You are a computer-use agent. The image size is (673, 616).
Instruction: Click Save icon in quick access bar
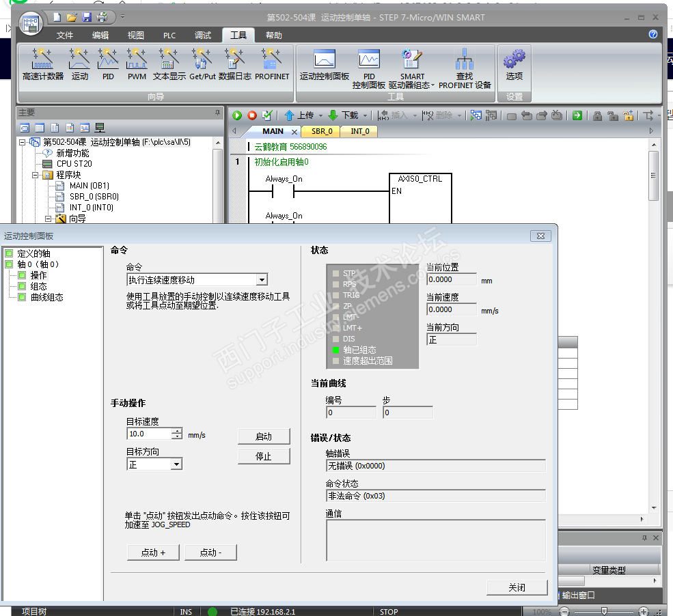(87, 17)
